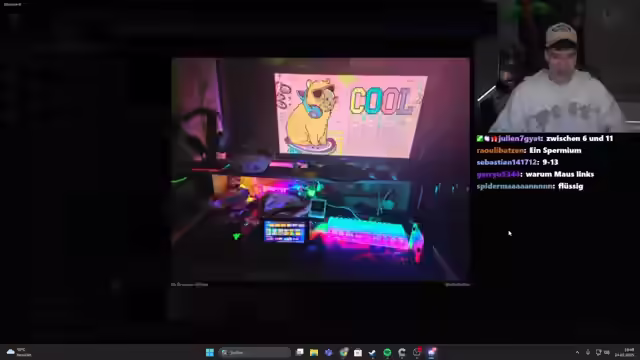Open the white C-shaped taskbar app
Screen dimensions: 640x360
click(x=402, y=352)
